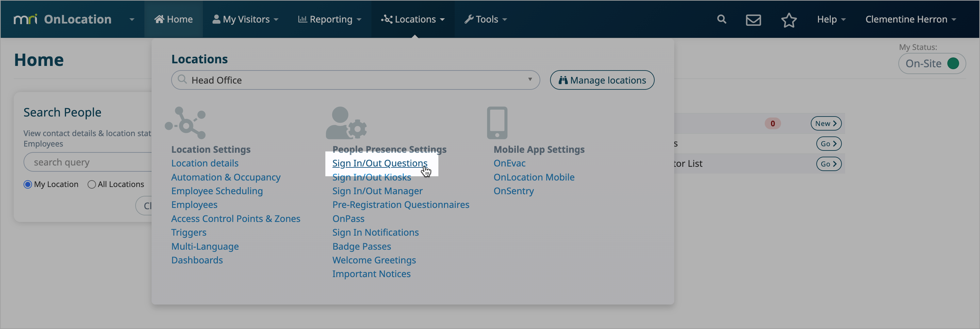Open the OnLocation Mobile link
This screenshot has width=980, height=329.
[534, 178]
